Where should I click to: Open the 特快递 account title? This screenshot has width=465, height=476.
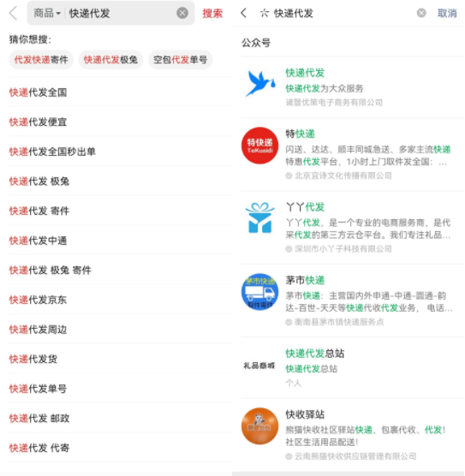300,134
